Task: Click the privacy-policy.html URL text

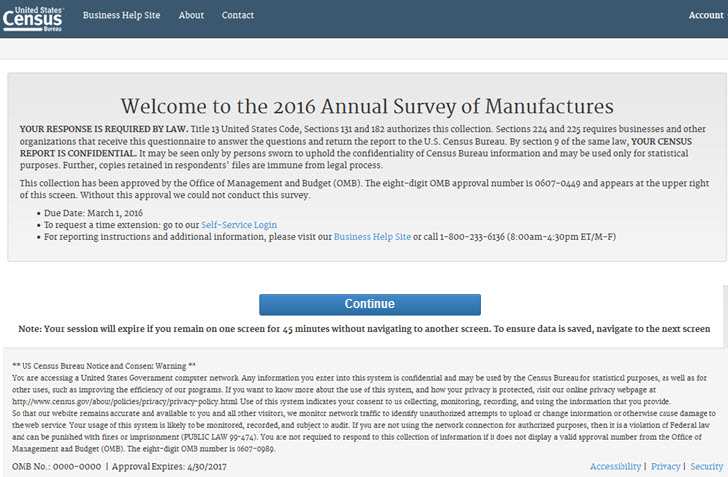Action: (x=125, y=401)
